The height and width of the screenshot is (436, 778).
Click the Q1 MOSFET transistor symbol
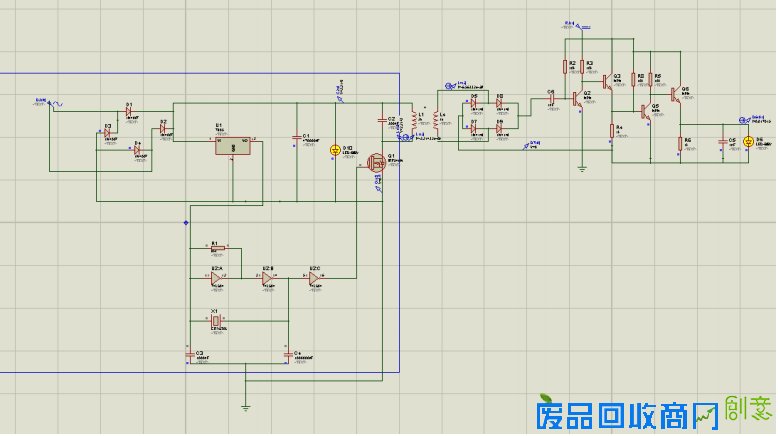click(378, 162)
